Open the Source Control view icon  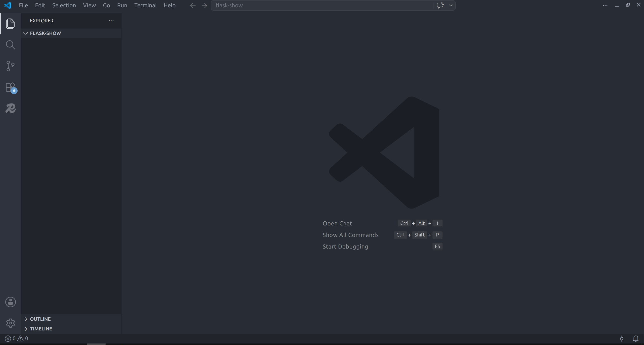click(x=10, y=66)
